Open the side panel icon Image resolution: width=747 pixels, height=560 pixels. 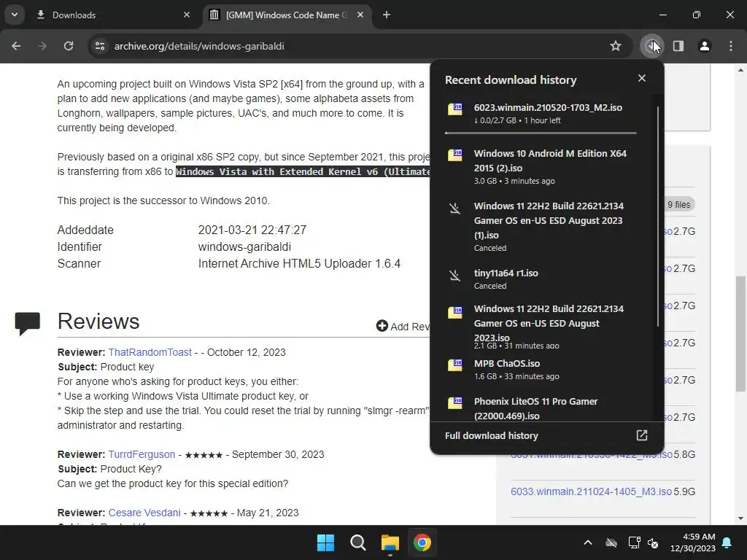[678, 46]
